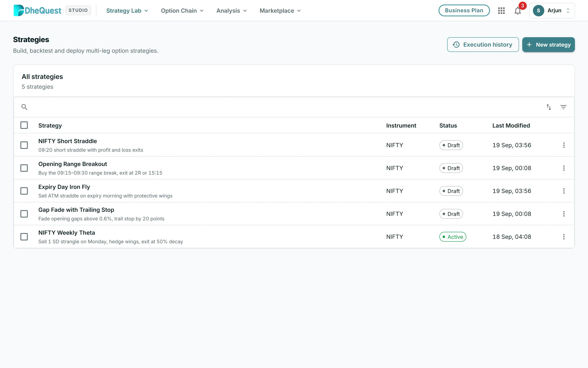Click the STUDIO badge
This screenshot has height=368, width=588.
click(x=78, y=10)
